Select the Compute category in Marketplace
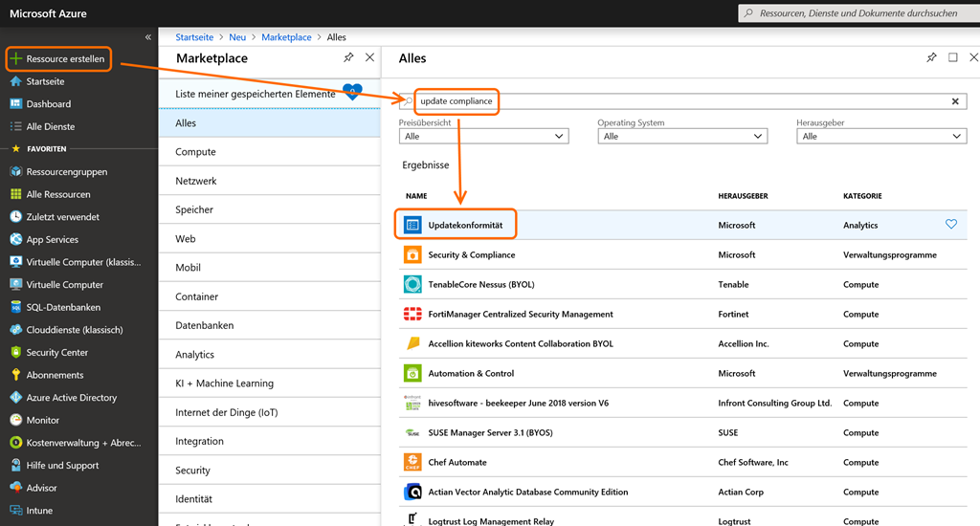 pos(195,152)
